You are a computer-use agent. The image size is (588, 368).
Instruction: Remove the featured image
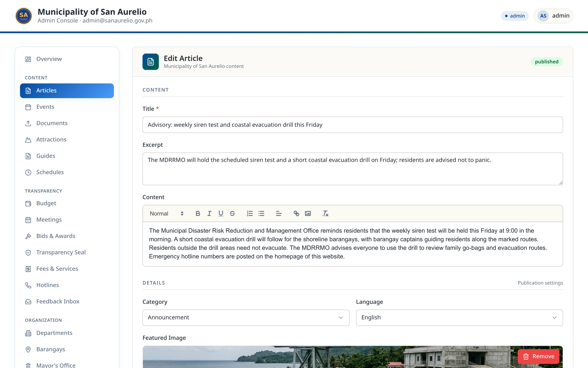pos(538,356)
